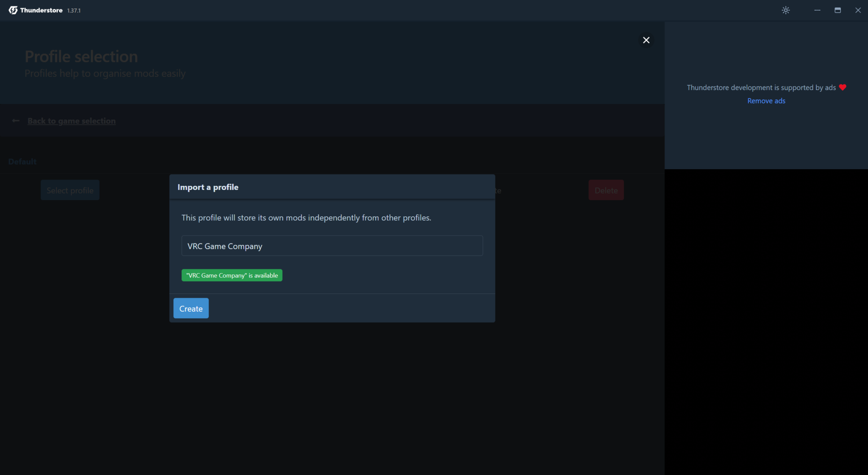
Task: Maximize the Thunderstore window
Action: tap(837, 10)
